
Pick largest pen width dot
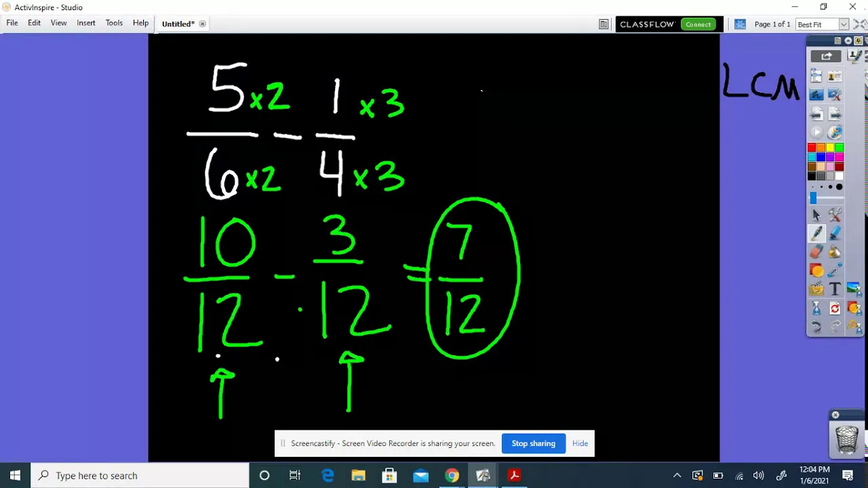pos(839,187)
